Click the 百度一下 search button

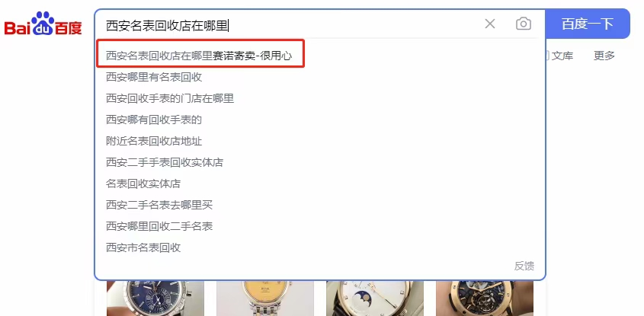[x=588, y=24]
